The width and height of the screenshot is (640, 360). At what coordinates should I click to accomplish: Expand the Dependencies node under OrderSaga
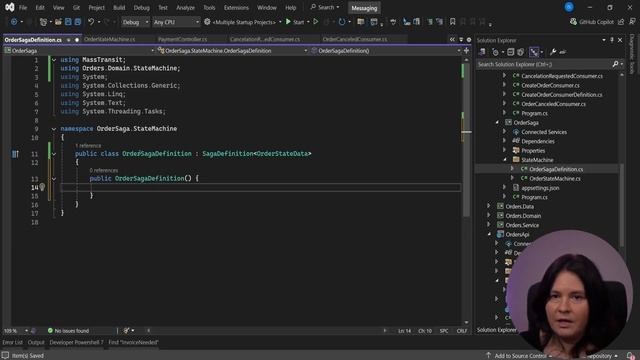pos(504,141)
